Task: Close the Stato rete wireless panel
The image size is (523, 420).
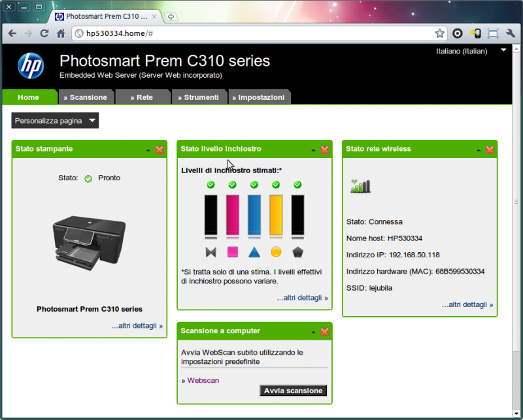Action: (490, 150)
